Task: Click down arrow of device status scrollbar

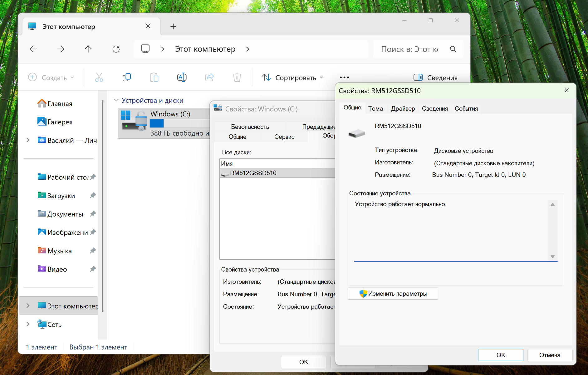Action: click(x=552, y=257)
